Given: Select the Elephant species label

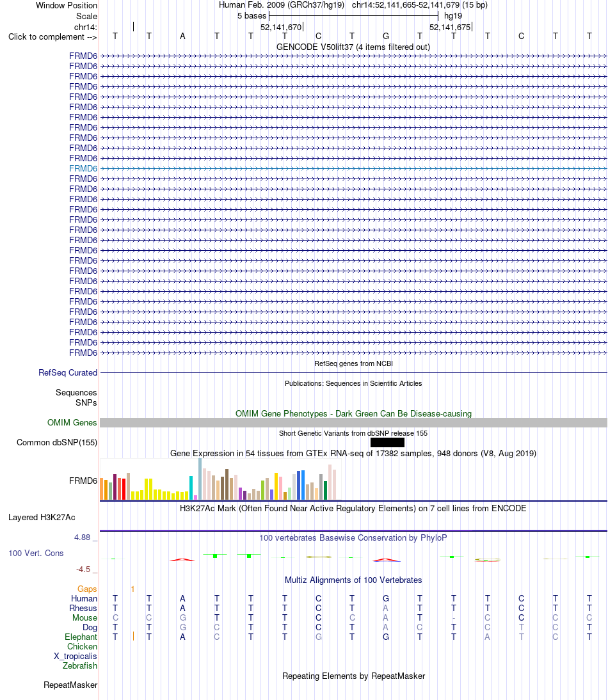Looking at the screenshot, I should coord(81,637).
